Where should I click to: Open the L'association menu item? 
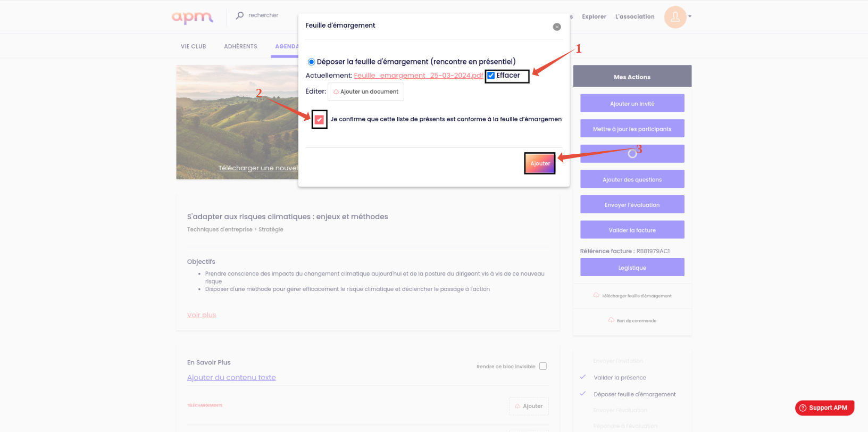[635, 16]
